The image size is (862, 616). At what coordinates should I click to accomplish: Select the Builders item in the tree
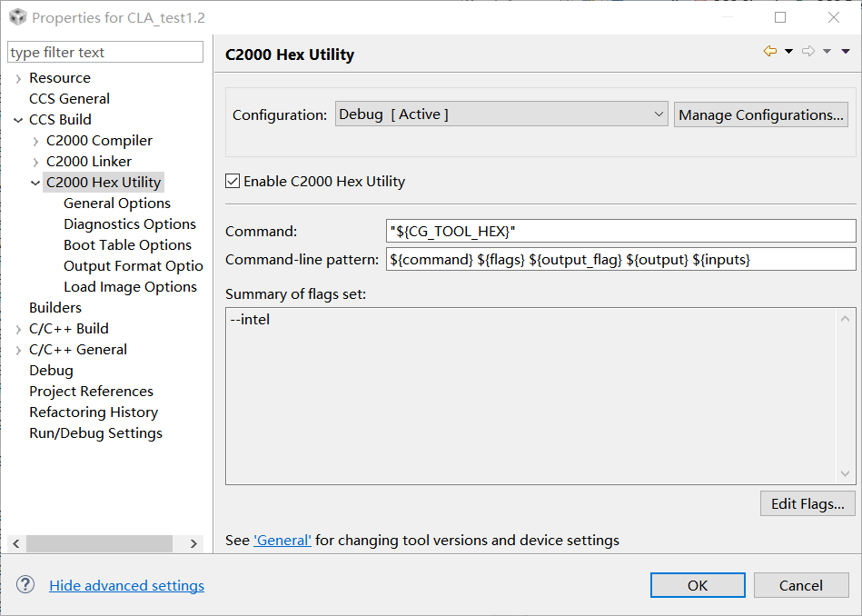(x=55, y=307)
